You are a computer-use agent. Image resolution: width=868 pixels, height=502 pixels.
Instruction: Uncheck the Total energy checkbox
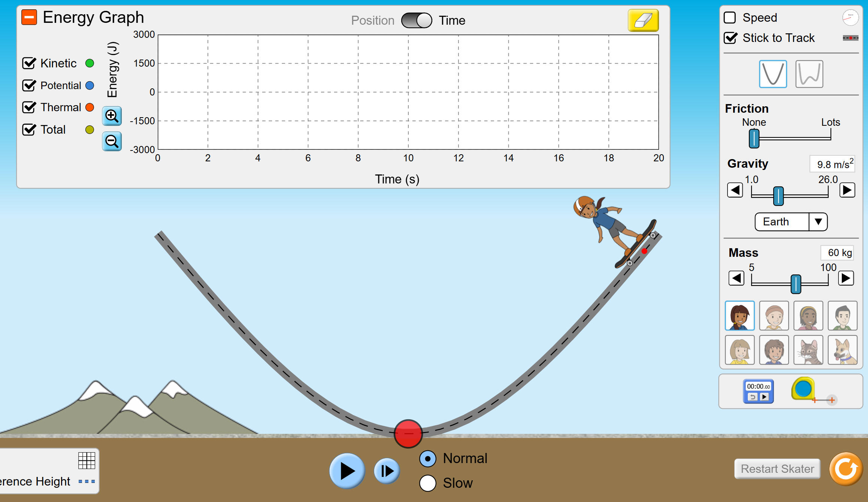tap(29, 130)
